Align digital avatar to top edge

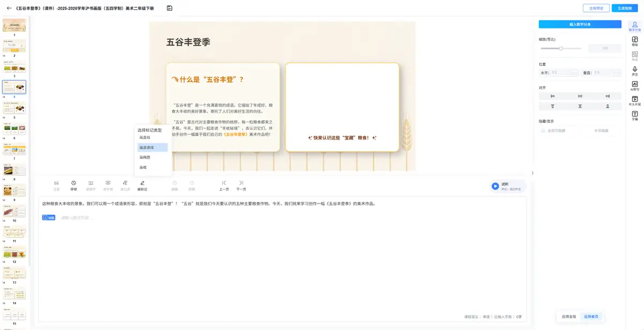(552, 106)
